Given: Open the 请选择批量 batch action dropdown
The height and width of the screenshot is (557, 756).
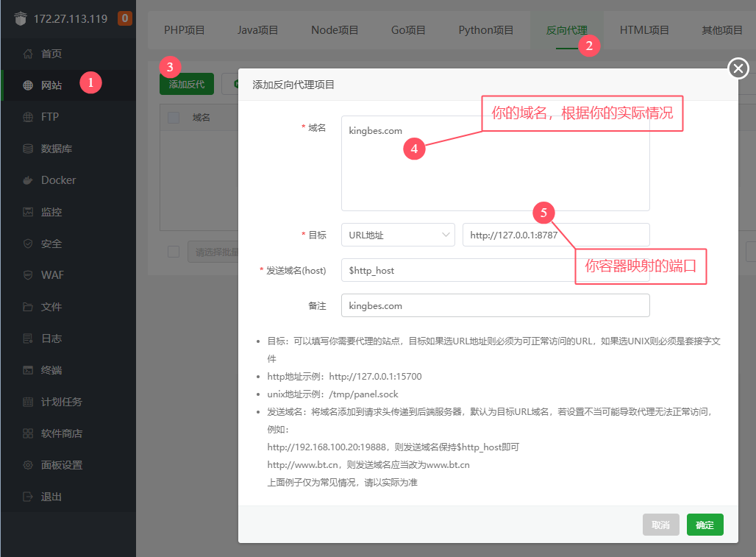Looking at the screenshot, I should pos(213,251).
